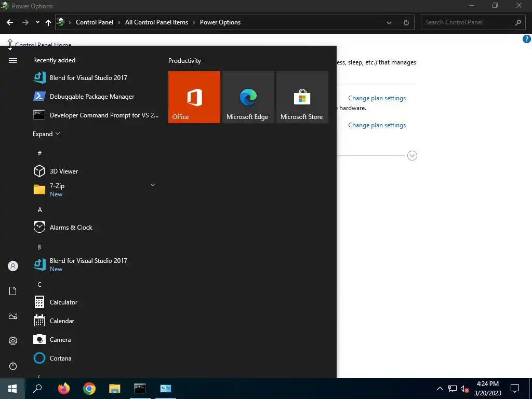Open the Start menu hamburger expand button

pyautogui.click(x=13, y=60)
